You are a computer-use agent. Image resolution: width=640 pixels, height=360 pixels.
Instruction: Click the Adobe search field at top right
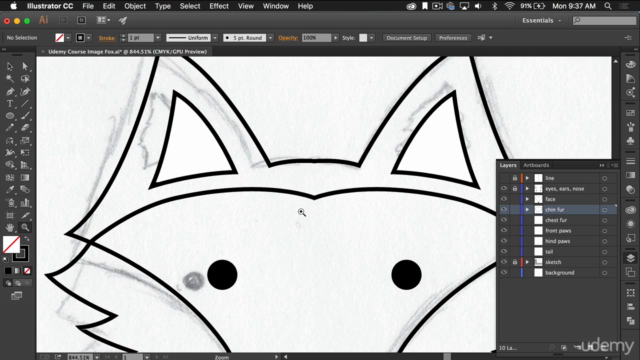pos(604,20)
